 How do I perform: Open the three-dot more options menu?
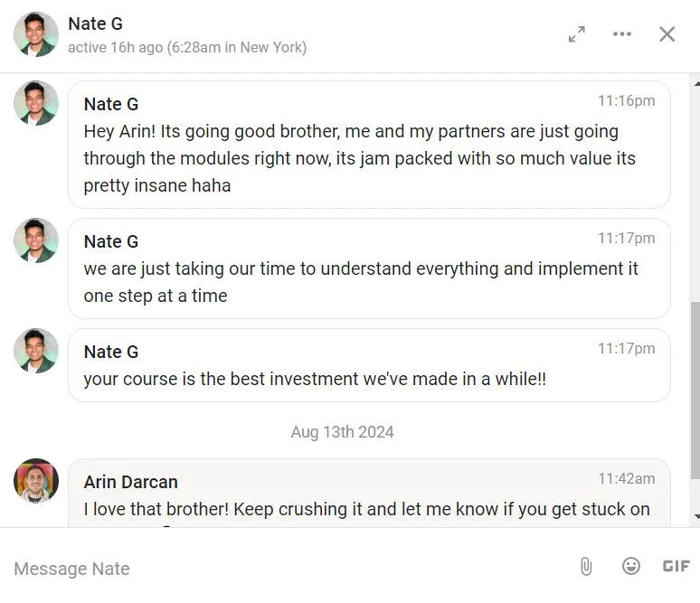622,34
